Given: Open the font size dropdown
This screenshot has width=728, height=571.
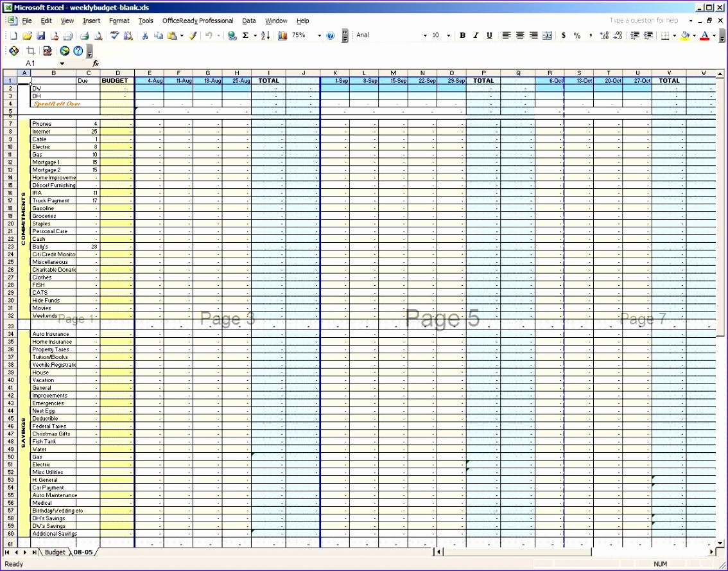Looking at the screenshot, I should click(x=447, y=35).
